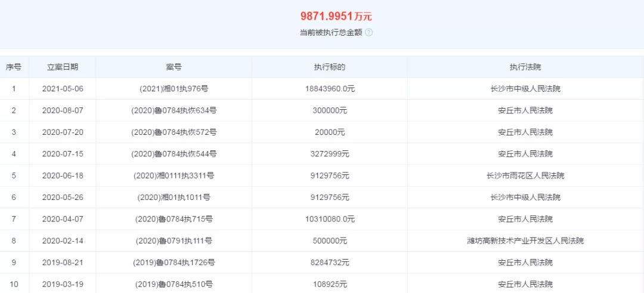Click 安丘市人民法院 in row 2
This screenshot has height=293, width=644.
point(525,110)
